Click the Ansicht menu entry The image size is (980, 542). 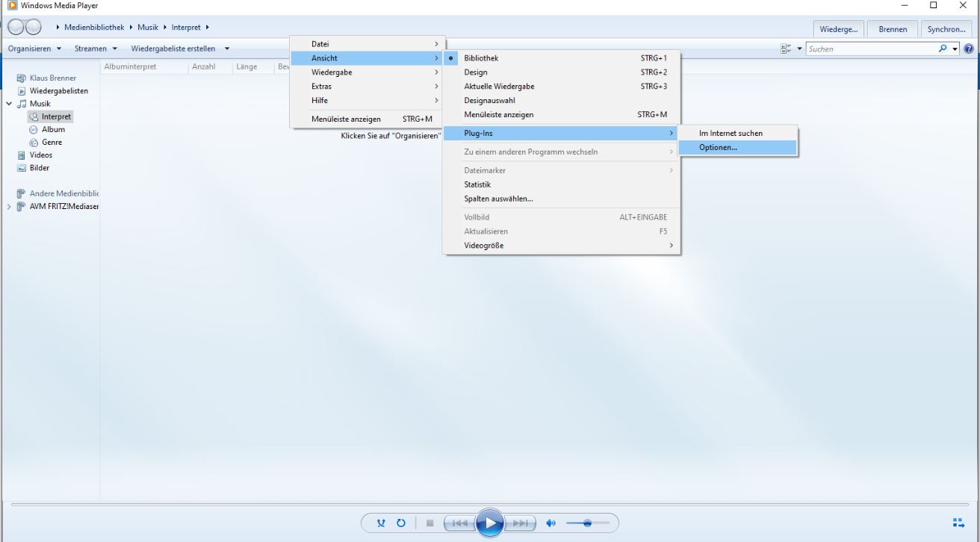367,58
